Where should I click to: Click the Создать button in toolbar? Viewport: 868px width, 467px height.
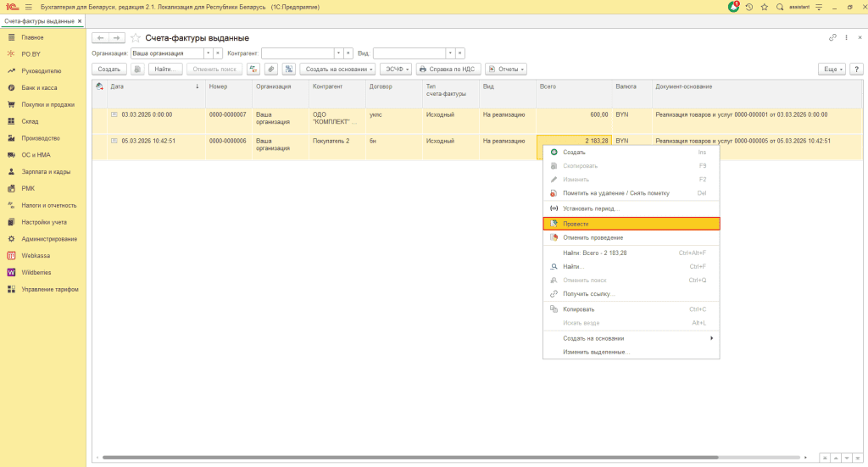[108, 69]
